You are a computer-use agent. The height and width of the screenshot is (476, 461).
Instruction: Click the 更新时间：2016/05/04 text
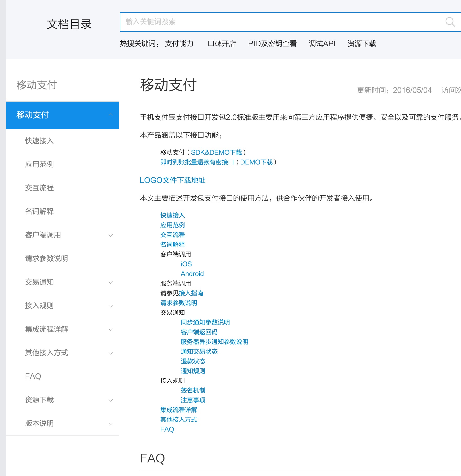(x=394, y=90)
